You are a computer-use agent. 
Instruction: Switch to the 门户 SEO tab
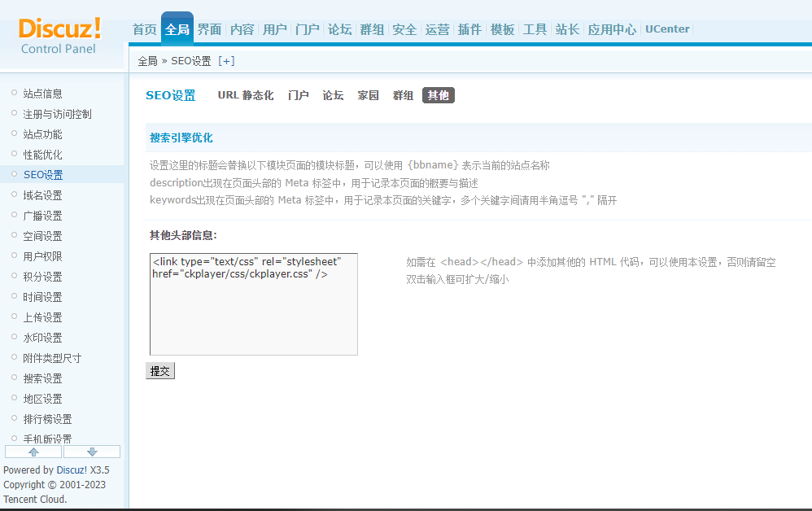299,95
